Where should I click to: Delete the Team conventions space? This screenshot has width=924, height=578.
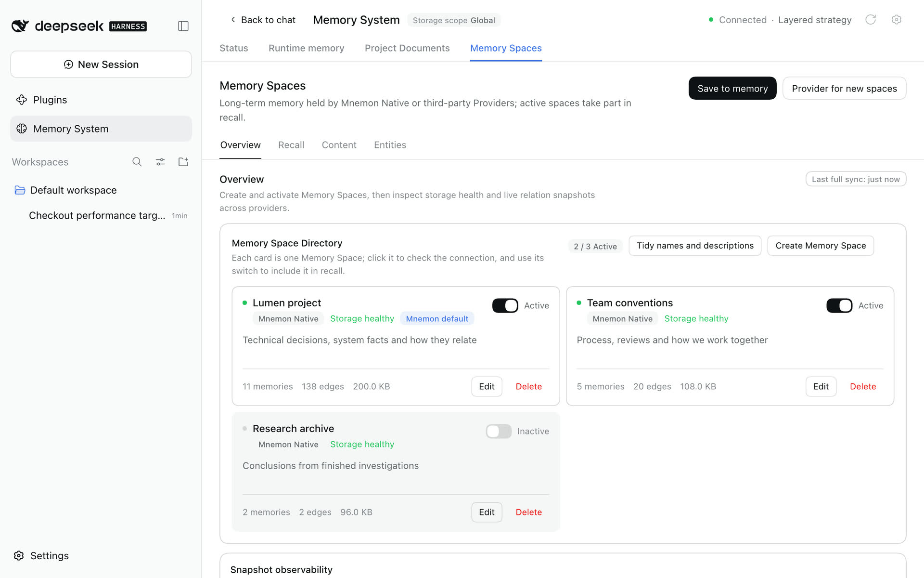tap(863, 386)
